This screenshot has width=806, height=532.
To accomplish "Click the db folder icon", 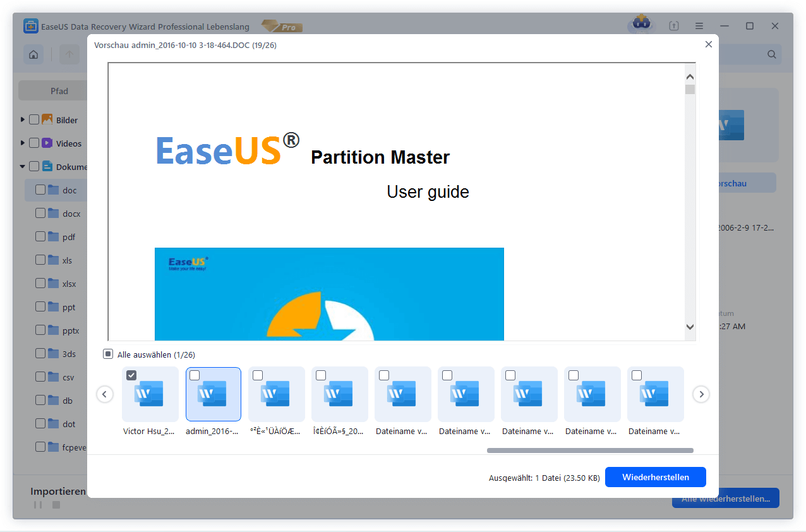I will 54,400.
